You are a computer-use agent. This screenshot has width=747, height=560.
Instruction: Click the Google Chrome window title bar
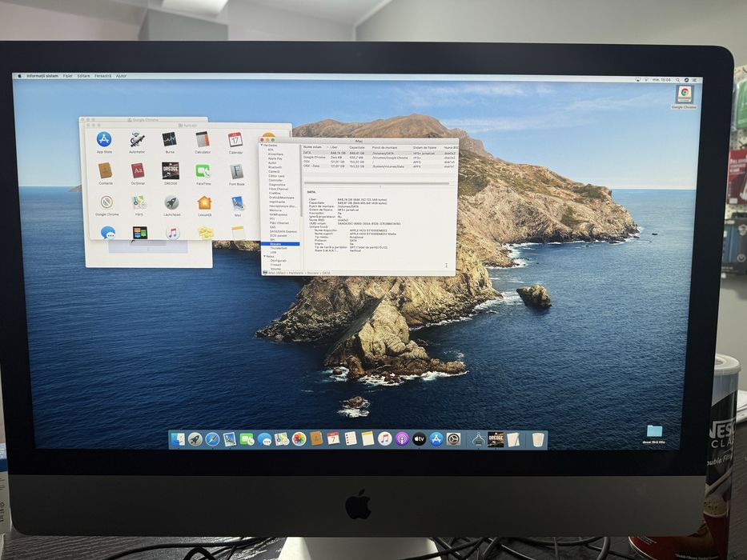tap(143, 120)
